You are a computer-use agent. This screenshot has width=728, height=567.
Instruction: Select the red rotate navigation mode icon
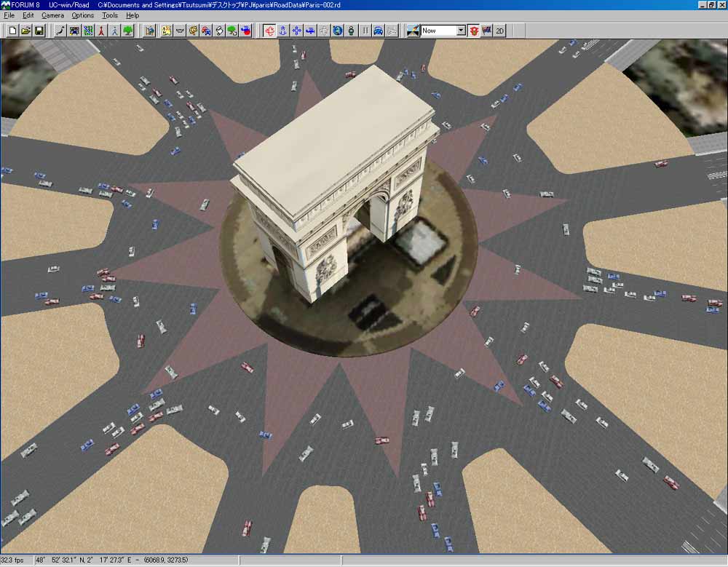[x=269, y=31]
